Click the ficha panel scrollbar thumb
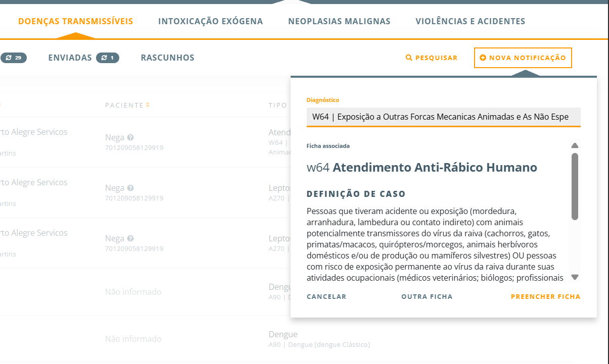 pyautogui.click(x=575, y=186)
